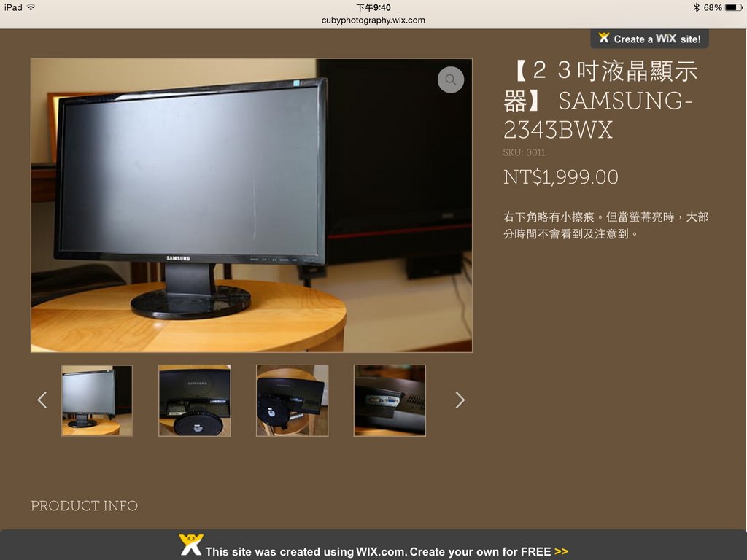Screen dimensions: 747x560
Task: Tap the battery icon in status bar
Action: tap(733, 7)
